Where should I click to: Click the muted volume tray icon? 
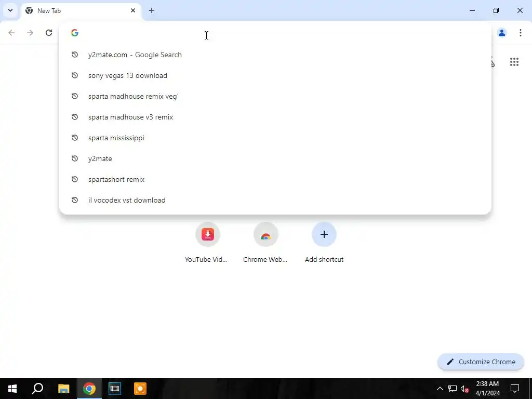click(465, 389)
